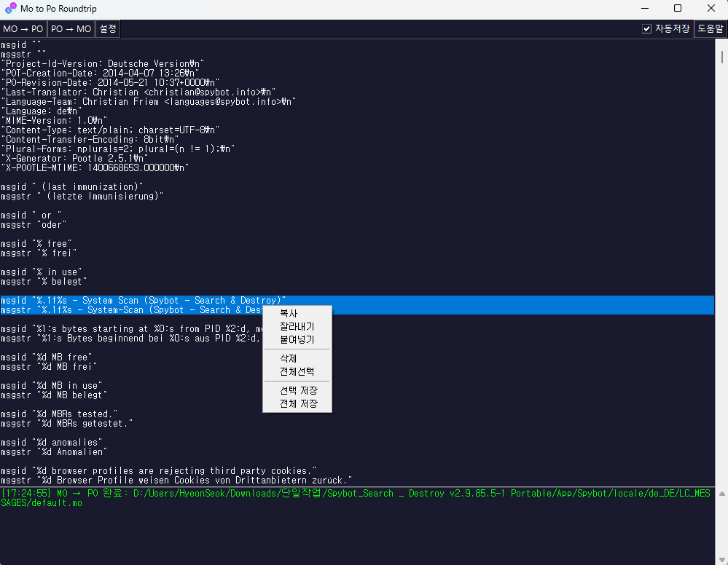Click the line 'msgstr "%d Anomalien"'

click(54, 452)
